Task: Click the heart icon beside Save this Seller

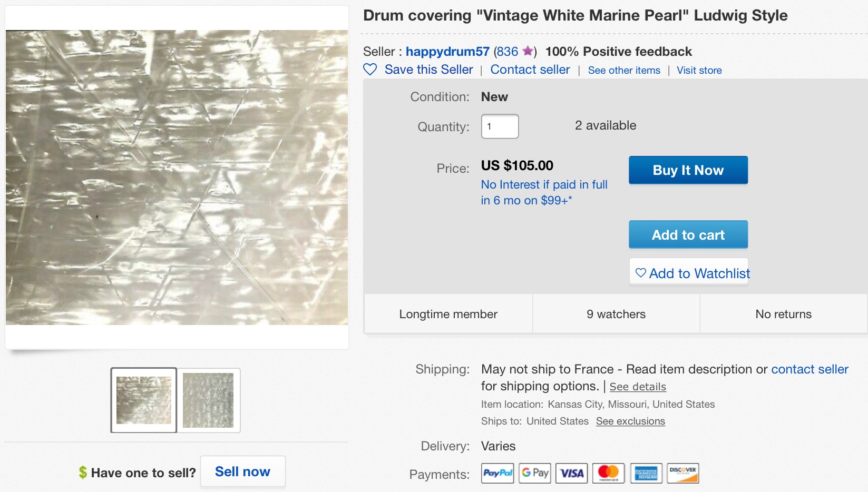Action: (x=370, y=70)
